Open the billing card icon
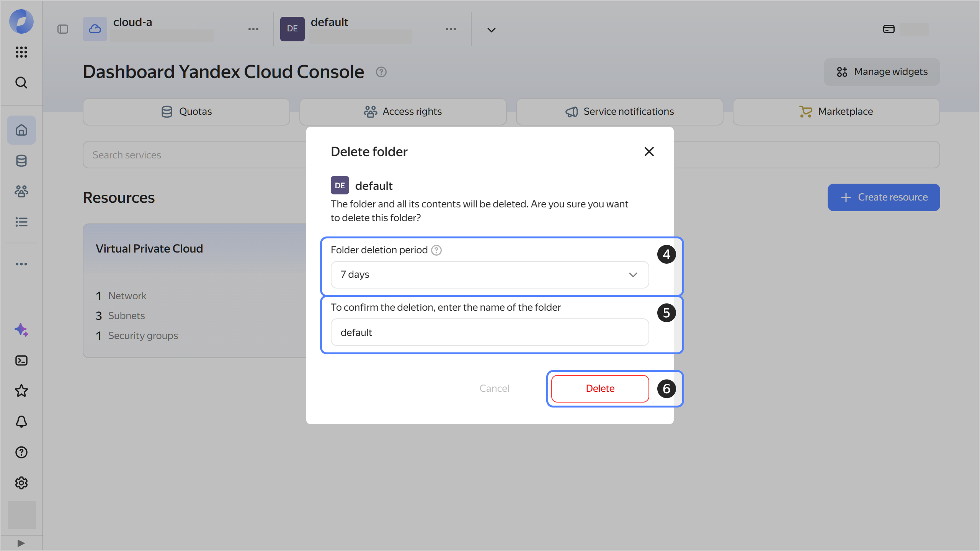This screenshot has height=551, width=980. (x=889, y=29)
